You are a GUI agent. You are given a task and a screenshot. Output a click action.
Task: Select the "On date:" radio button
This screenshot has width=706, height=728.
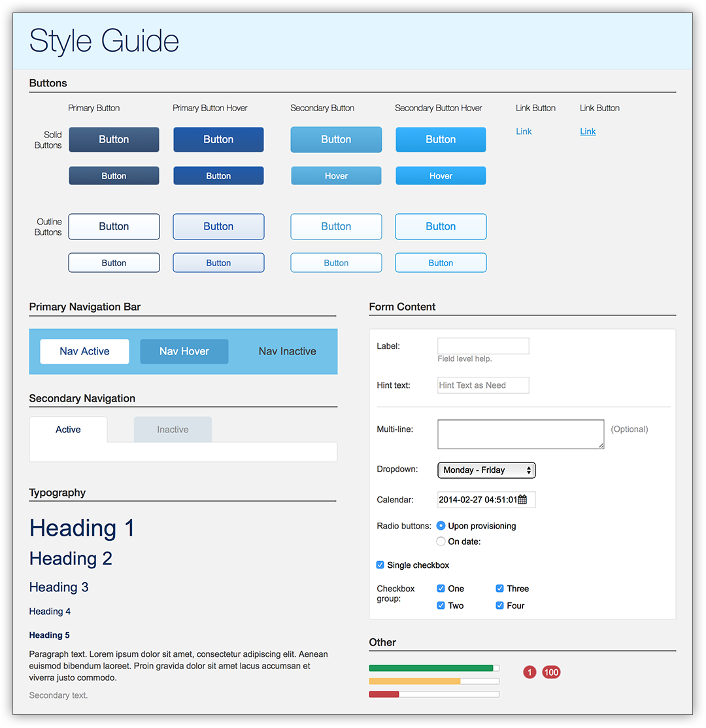pyautogui.click(x=441, y=541)
